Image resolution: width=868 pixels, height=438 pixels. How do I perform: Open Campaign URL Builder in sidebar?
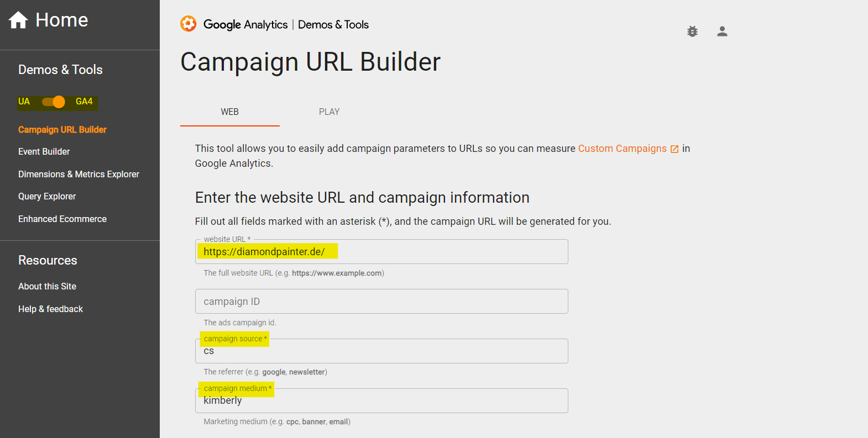click(x=62, y=130)
